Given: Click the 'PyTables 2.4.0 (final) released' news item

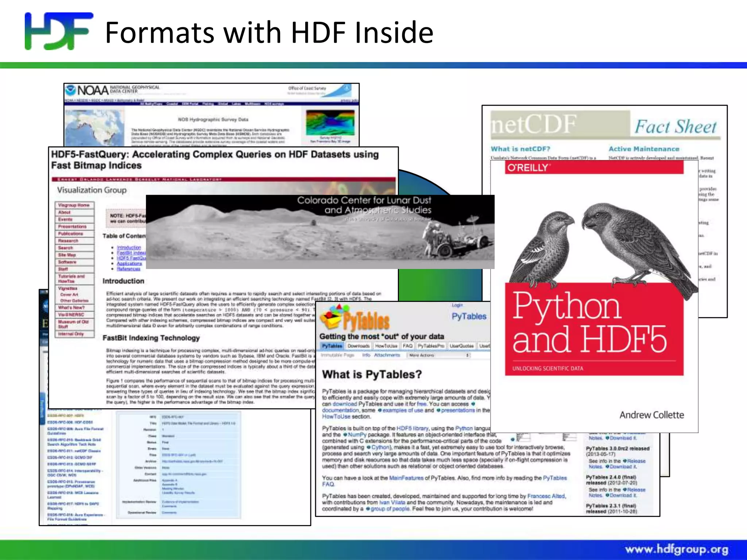Looking at the screenshot, I should pos(611,480).
